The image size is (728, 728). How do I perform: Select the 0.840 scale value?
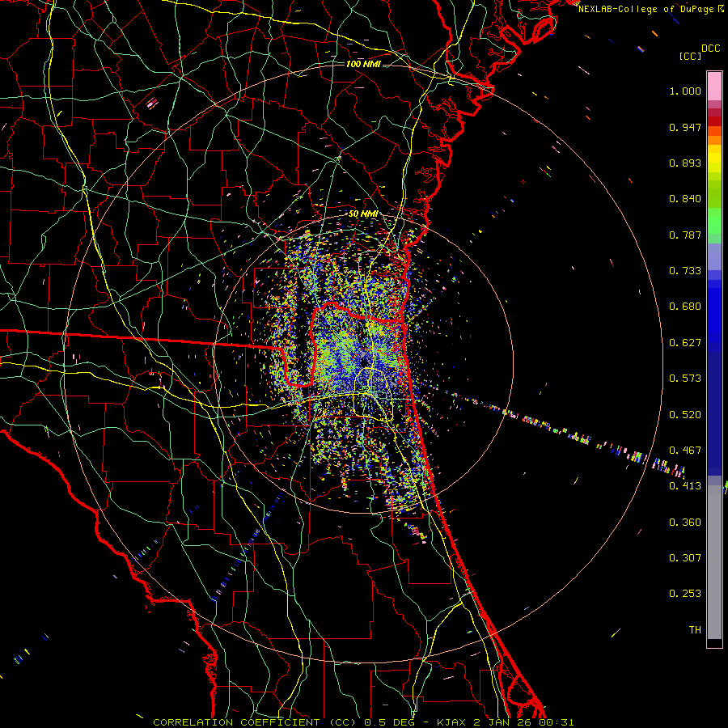[685, 199]
